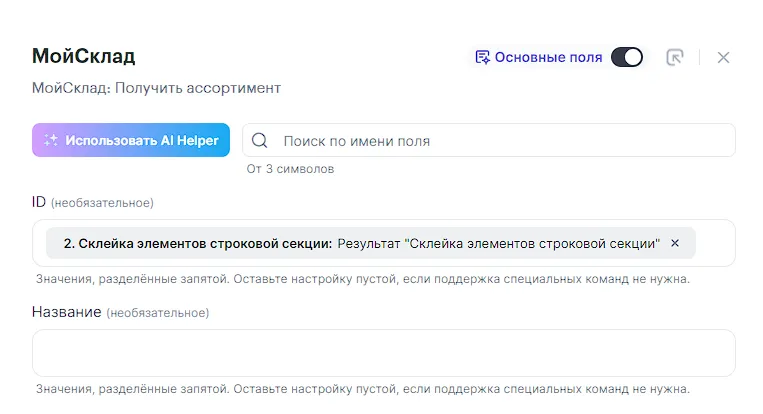763x414 pixels.
Task: Toggle the Основные поля switch
Action: pos(627,57)
